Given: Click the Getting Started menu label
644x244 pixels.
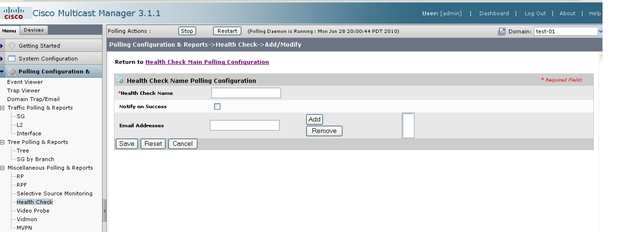Looking at the screenshot, I should (x=39, y=46).
